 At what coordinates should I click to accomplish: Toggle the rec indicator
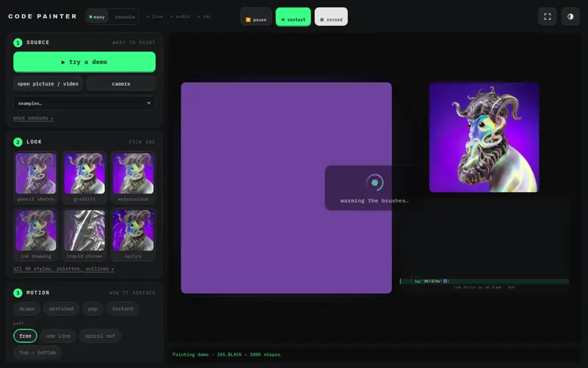(x=204, y=16)
